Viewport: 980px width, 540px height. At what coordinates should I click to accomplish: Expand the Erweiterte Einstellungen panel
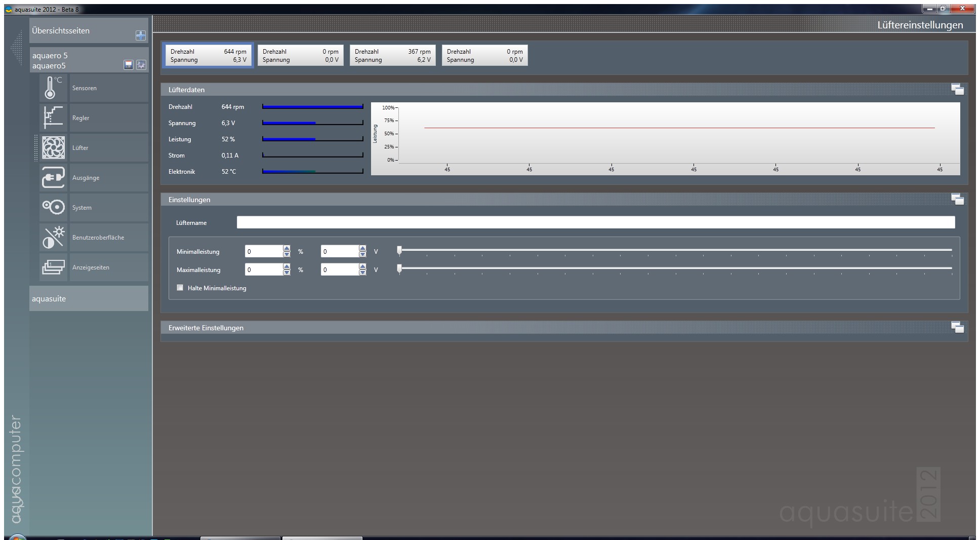tap(957, 327)
